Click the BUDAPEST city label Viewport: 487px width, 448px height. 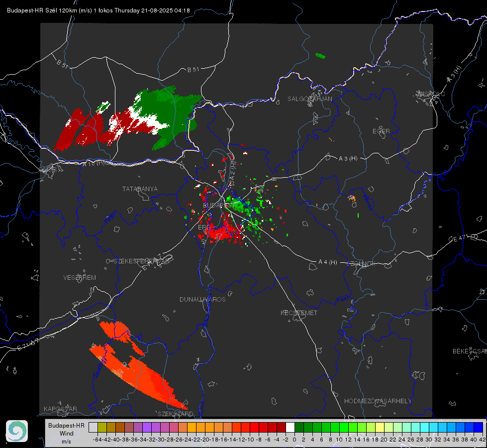[x=218, y=206]
